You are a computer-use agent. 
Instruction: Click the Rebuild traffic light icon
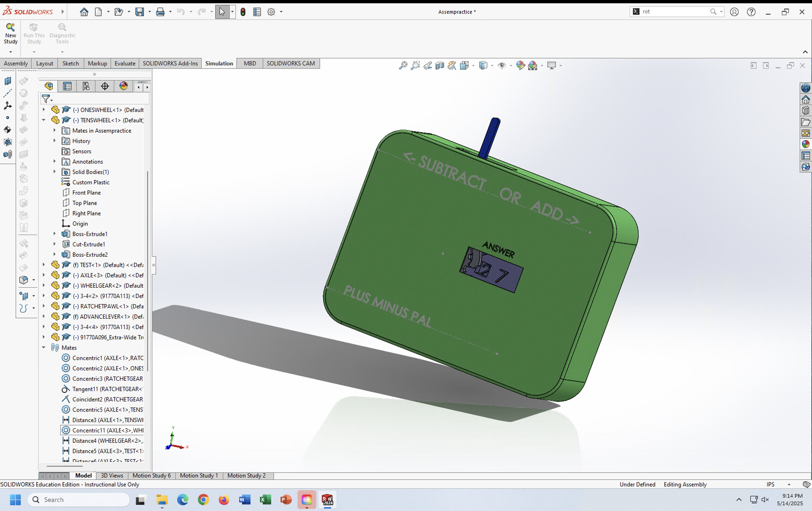(x=243, y=12)
